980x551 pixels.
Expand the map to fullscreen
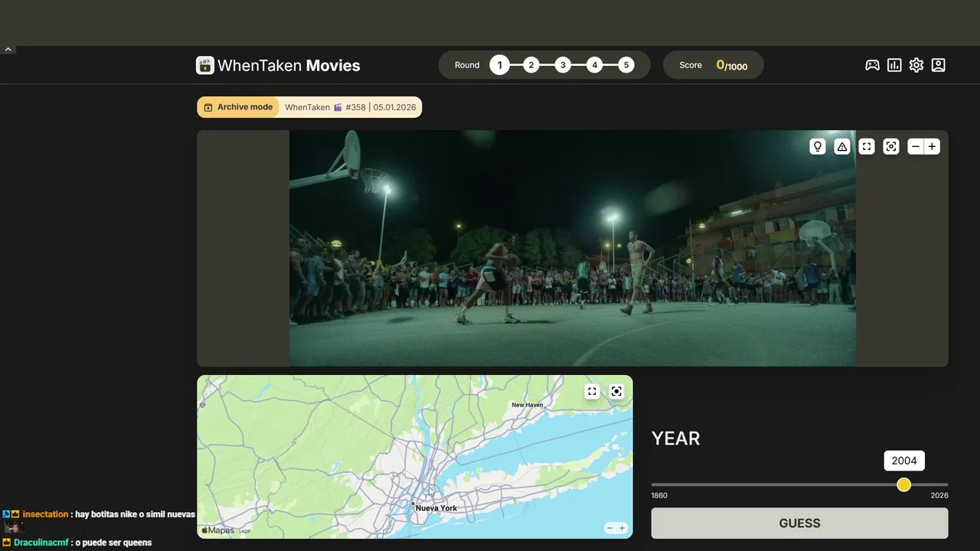point(592,391)
